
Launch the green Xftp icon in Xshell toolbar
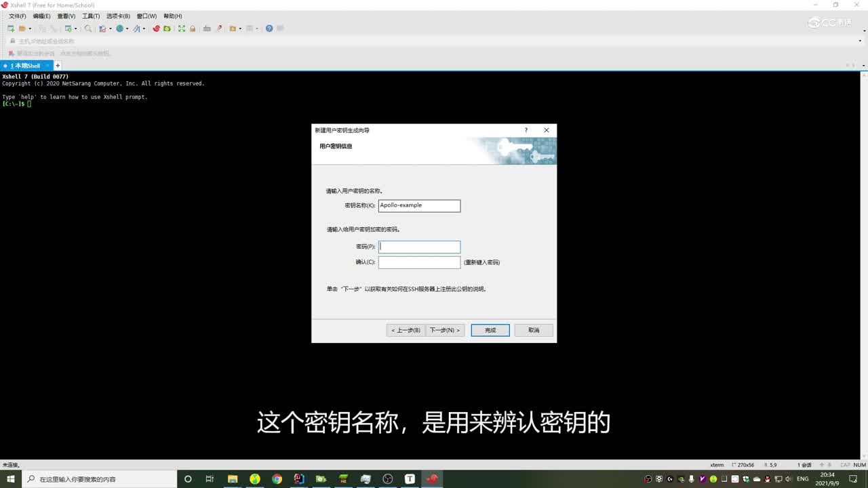167,28
